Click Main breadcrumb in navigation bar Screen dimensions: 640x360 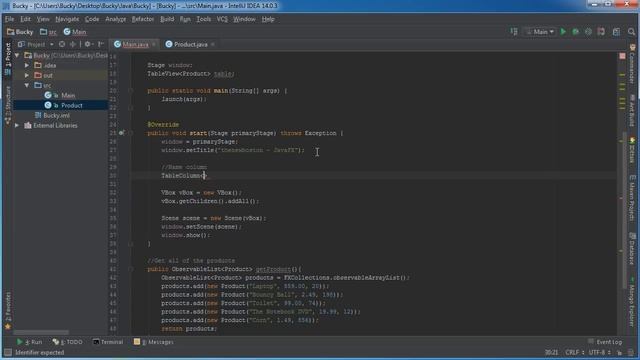75,31
